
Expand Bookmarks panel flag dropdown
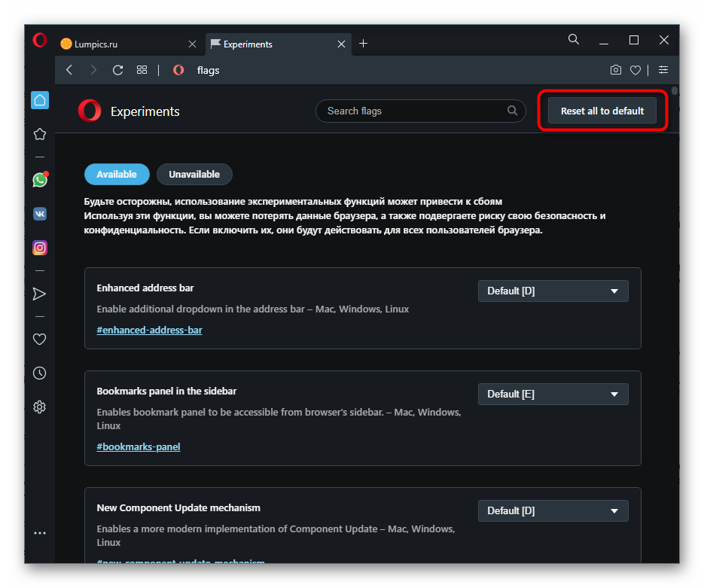pos(553,394)
